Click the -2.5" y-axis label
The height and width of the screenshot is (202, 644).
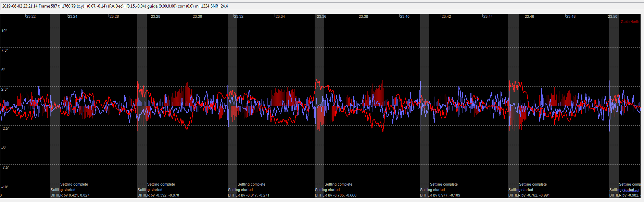click(x=5, y=128)
